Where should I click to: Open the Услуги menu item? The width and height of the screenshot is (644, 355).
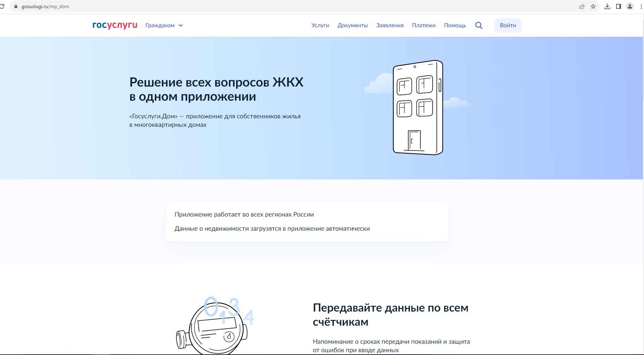pos(320,25)
